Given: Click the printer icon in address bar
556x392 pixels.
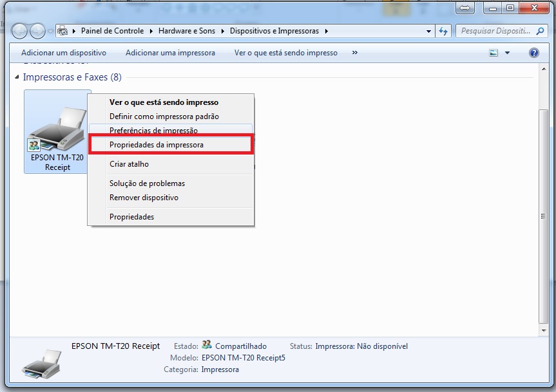Looking at the screenshot, I should (x=63, y=31).
